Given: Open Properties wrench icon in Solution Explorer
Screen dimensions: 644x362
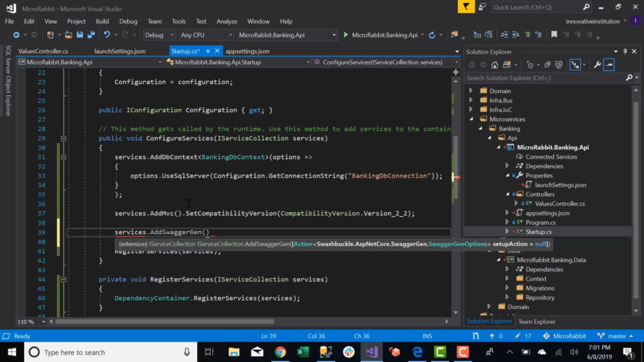Looking at the screenshot, I should click(x=597, y=65).
